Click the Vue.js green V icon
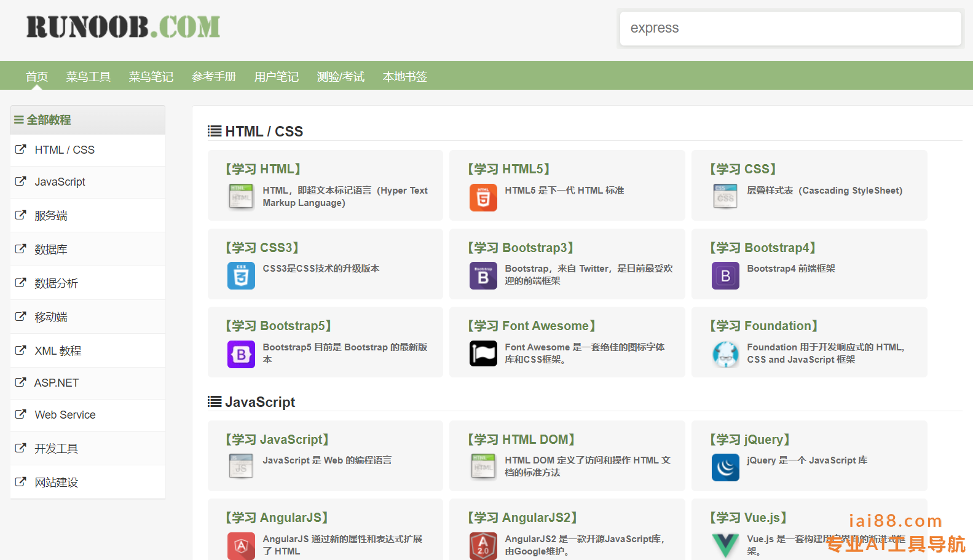This screenshot has width=973, height=560. pyautogui.click(x=725, y=546)
